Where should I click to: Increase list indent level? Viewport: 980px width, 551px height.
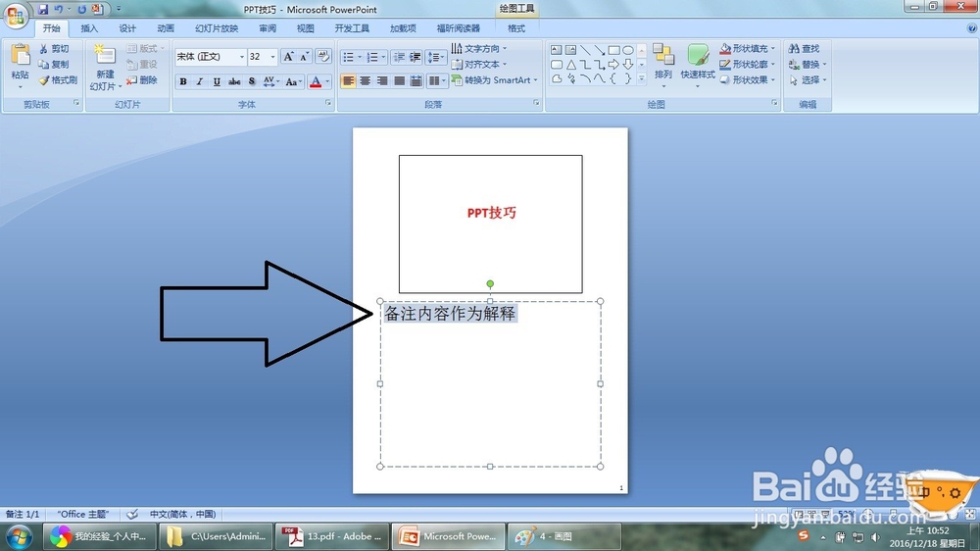pyautogui.click(x=415, y=57)
